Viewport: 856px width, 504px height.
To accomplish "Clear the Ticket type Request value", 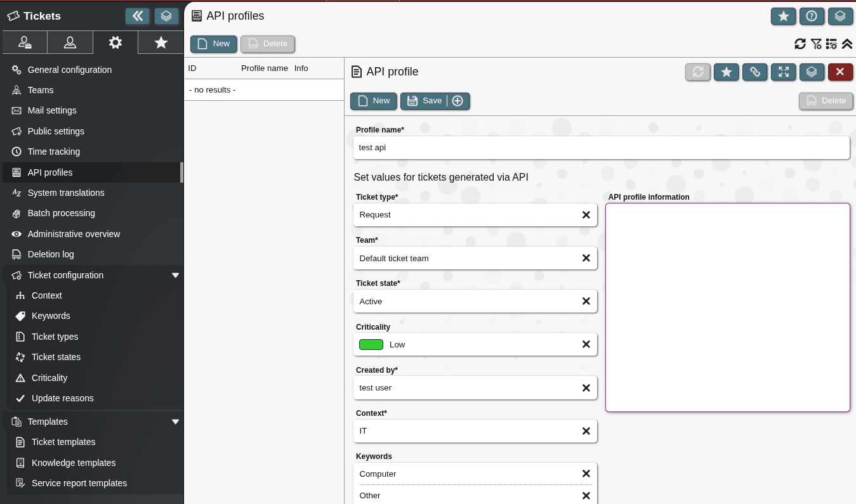I will 586,215.
